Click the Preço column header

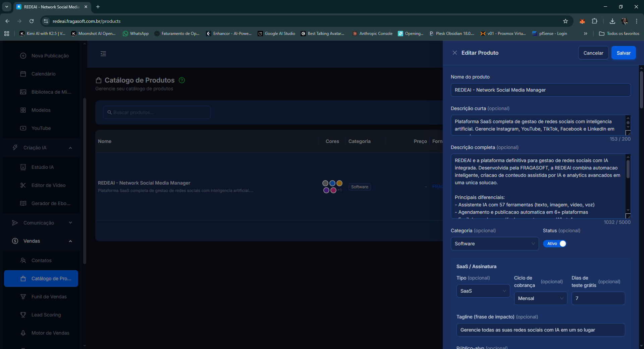[420, 141]
